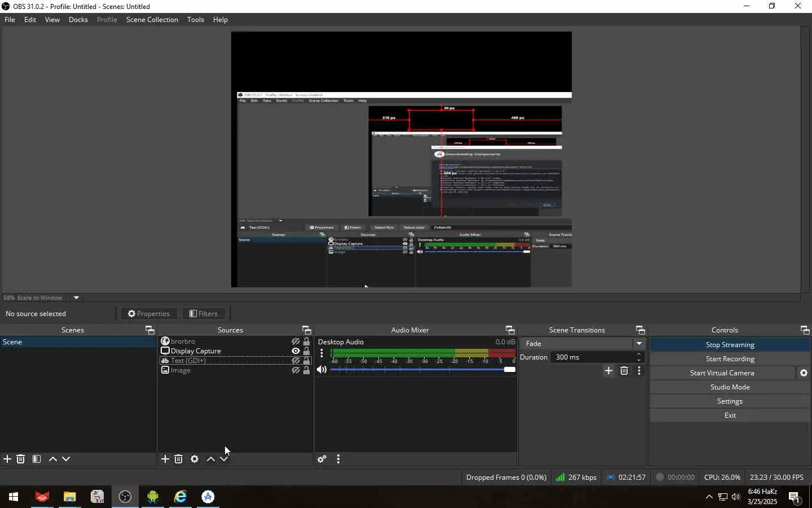
Task: Click Start Virtual Camera button
Action: tap(722, 373)
